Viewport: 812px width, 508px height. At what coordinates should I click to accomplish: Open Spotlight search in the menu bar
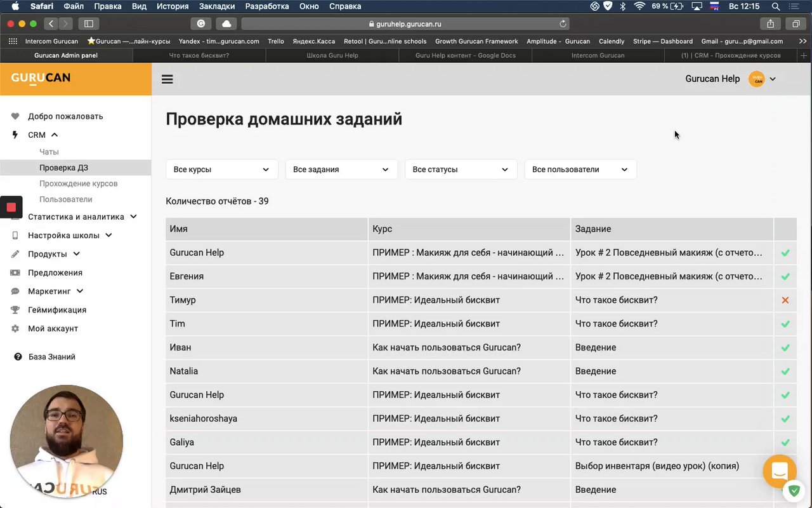775,6
